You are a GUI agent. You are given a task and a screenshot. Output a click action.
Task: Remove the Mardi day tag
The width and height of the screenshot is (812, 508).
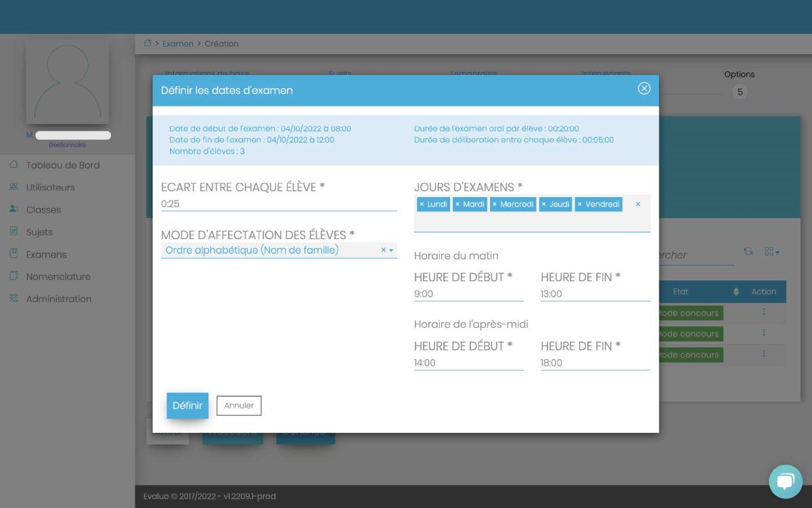tap(457, 204)
